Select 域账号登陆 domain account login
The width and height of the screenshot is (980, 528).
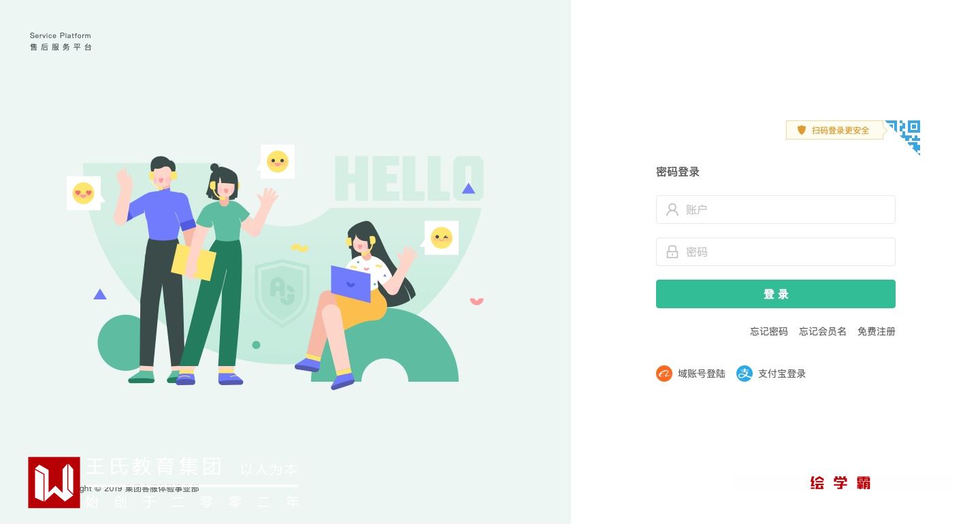click(702, 374)
